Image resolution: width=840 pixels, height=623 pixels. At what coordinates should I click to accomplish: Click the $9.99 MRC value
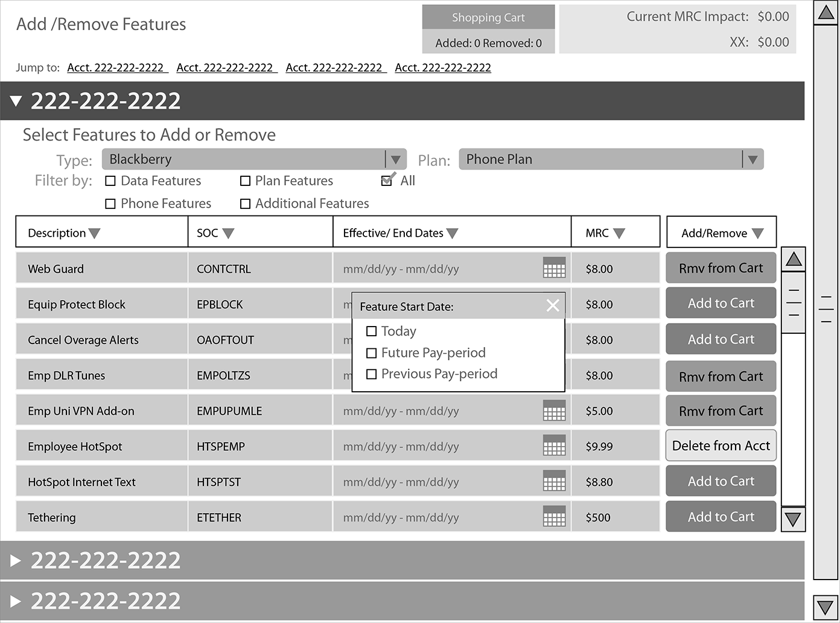coord(599,447)
